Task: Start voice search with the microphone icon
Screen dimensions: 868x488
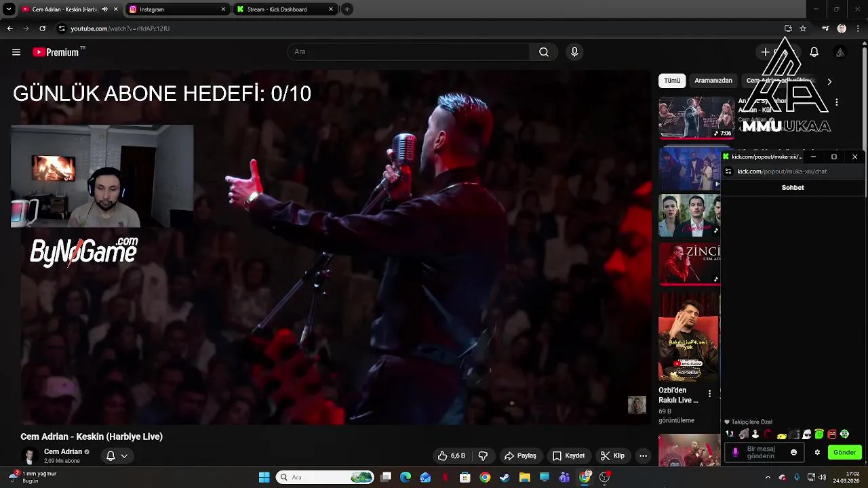Action: (x=574, y=52)
